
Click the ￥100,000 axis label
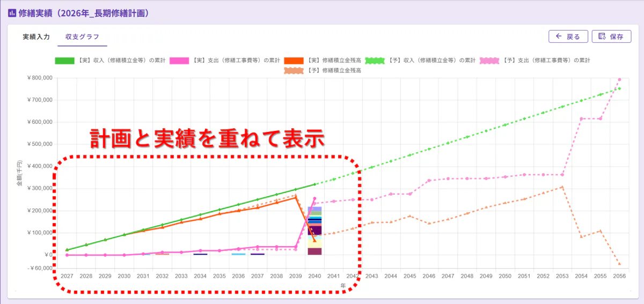tap(39, 233)
